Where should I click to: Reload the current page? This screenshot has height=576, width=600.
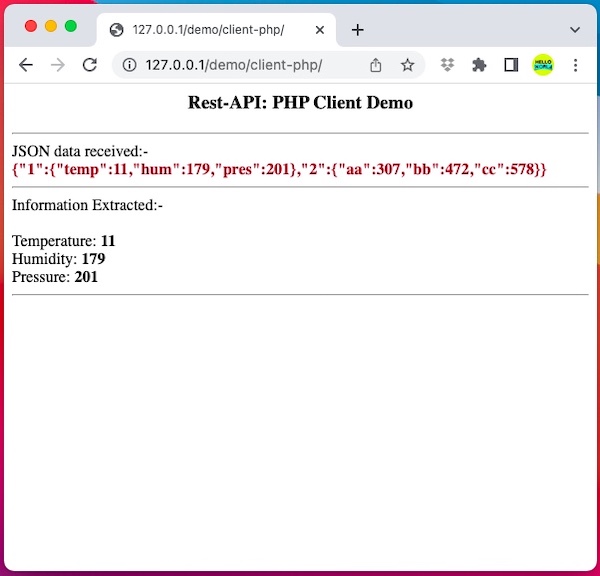pos(90,65)
